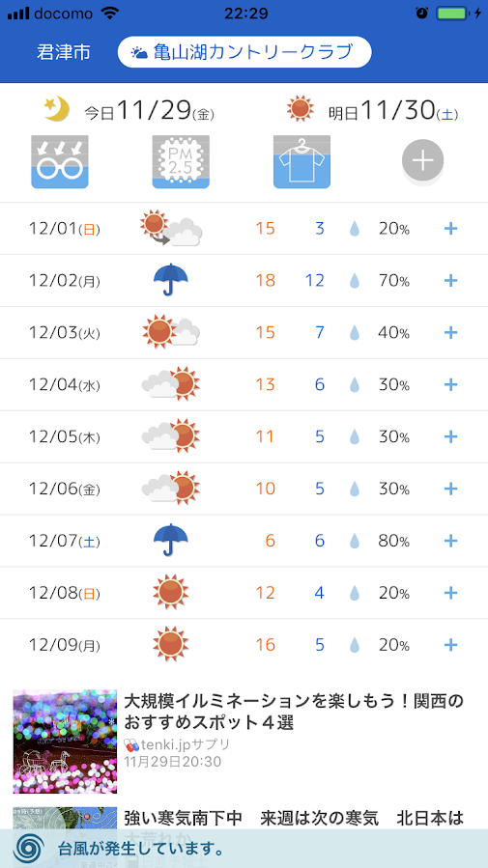
Task: Tap the typhoon swirl icon
Action: [29, 848]
